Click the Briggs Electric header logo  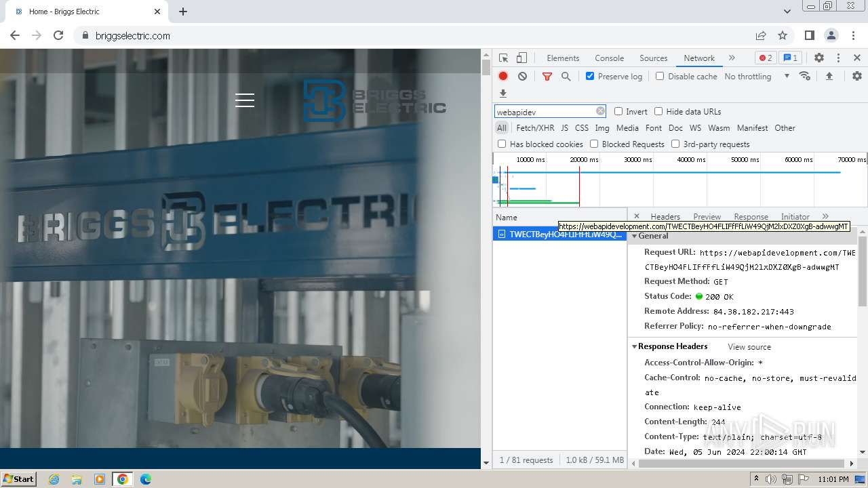pyautogui.click(x=374, y=100)
